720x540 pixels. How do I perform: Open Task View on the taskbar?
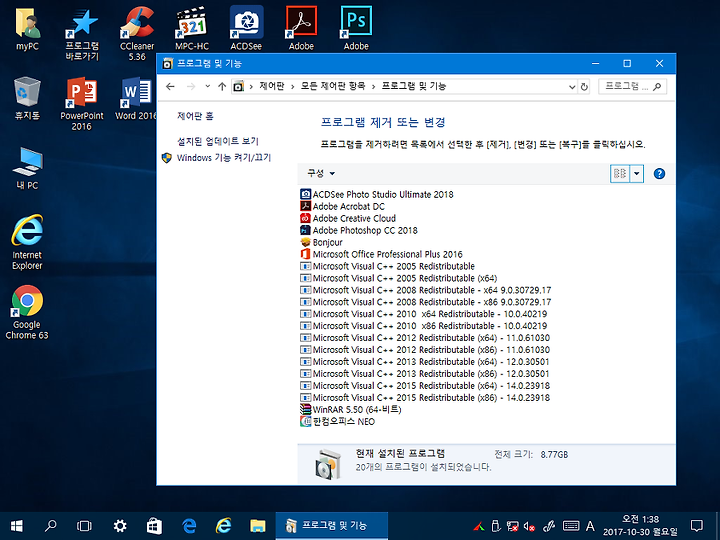tap(84, 526)
